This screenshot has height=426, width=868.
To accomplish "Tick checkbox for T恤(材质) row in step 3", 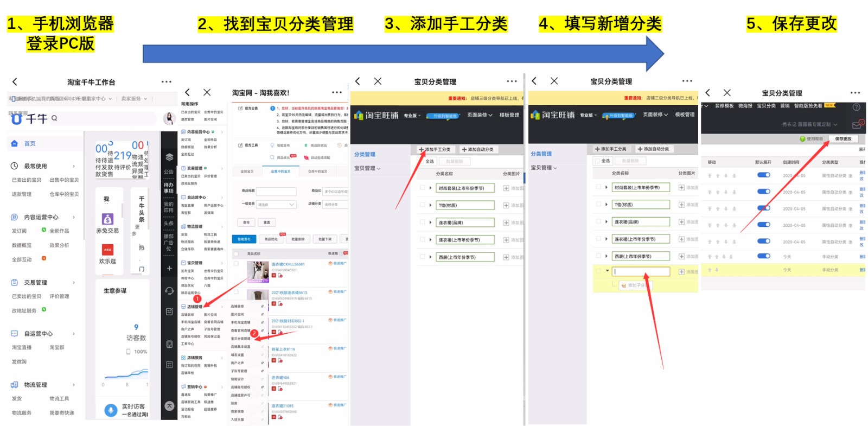I will pos(422,205).
